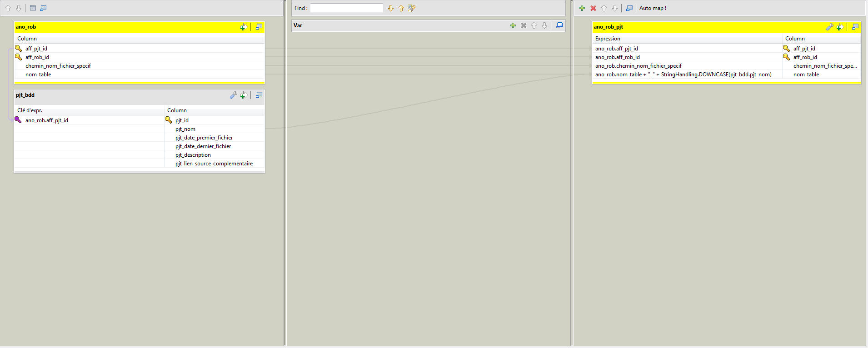Click add-column arrow icon on pjt_bdd table

[244, 95]
